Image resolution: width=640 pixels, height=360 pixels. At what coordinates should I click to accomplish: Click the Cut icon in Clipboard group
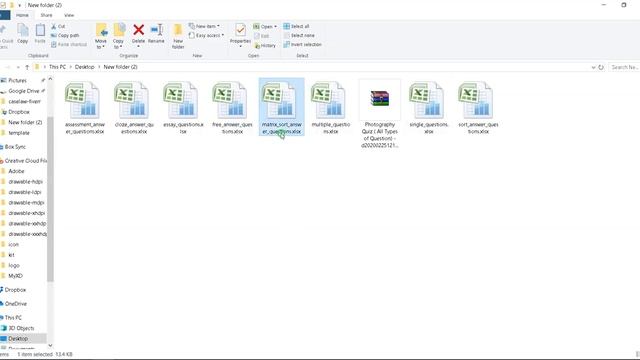click(53, 26)
